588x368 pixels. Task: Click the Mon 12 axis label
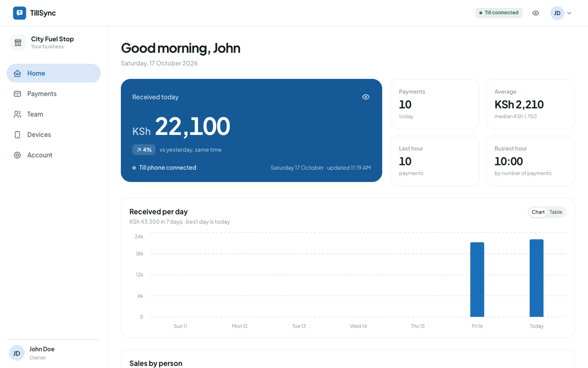click(240, 326)
